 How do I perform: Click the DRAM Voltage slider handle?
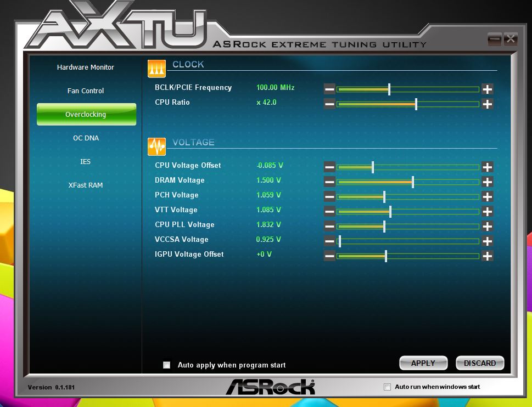(413, 182)
